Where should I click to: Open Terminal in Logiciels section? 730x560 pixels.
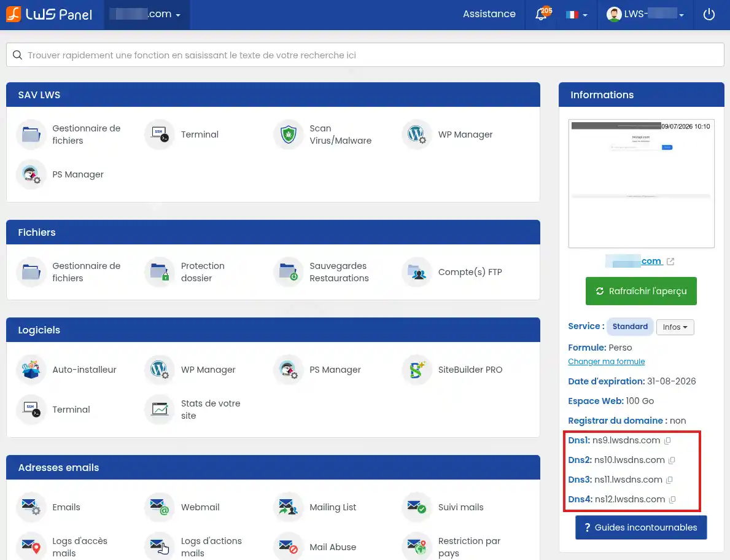coord(53,410)
